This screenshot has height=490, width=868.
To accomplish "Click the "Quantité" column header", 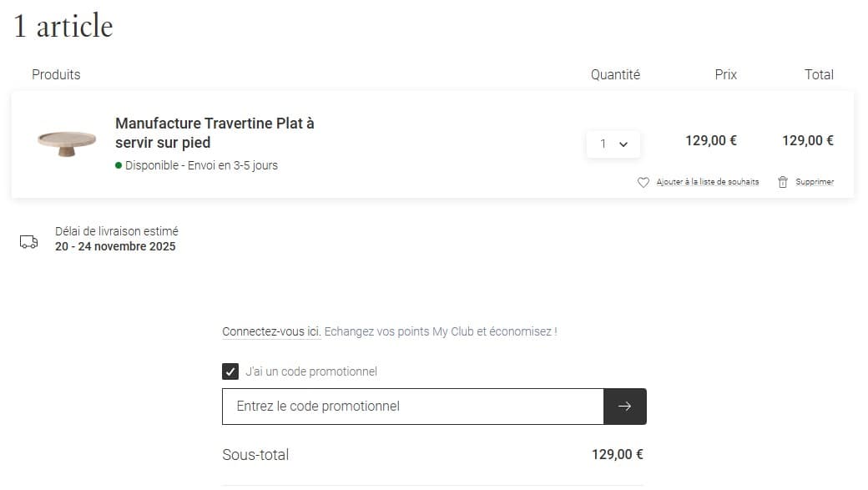I will (x=615, y=74).
